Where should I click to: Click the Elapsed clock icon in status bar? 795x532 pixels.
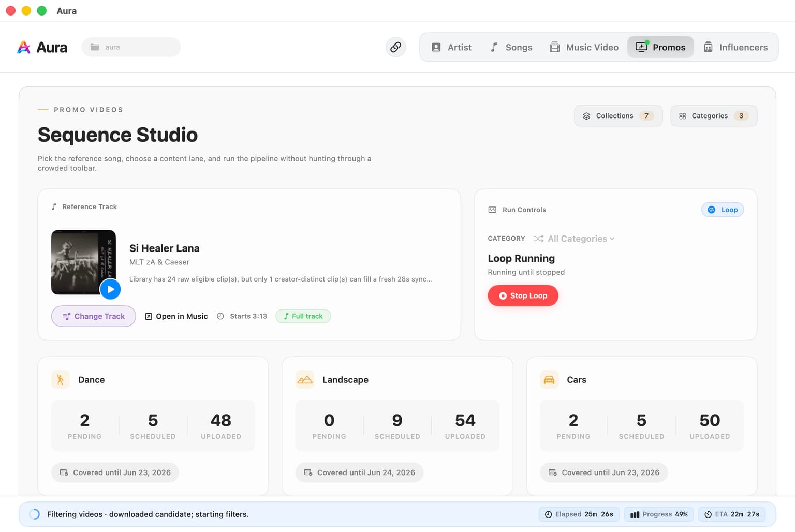coord(548,514)
